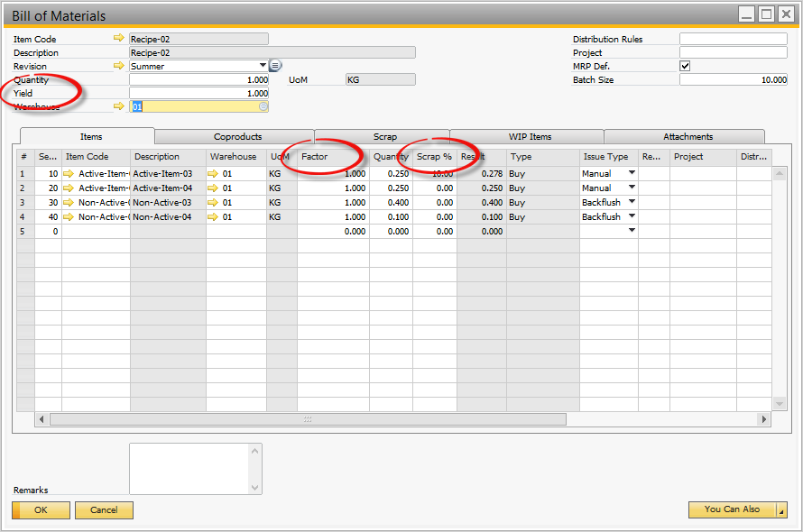The width and height of the screenshot is (803, 532).
Task: Expand the You Can Also button arrow
Action: [781, 510]
